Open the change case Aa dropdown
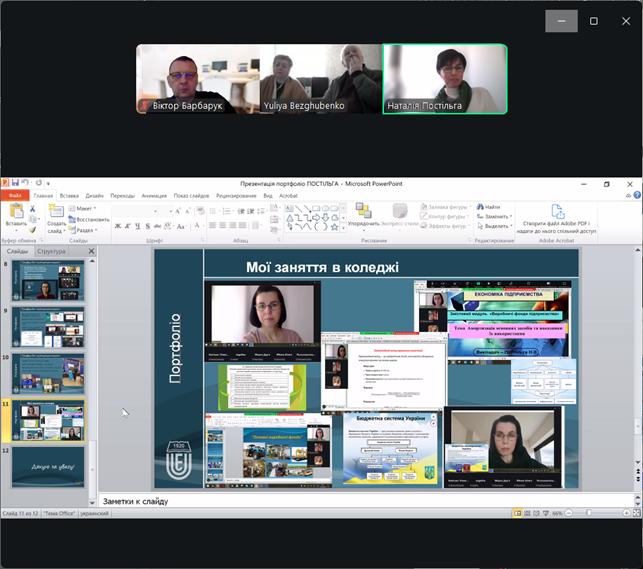Image resolution: width=643 pixels, height=569 pixels. point(181,226)
